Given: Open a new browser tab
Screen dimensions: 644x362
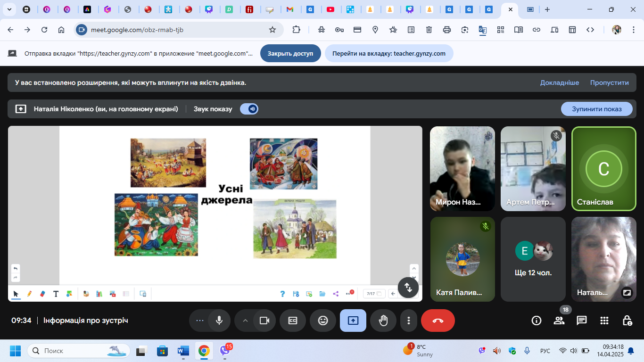Looking at the screenshot, I should pos(547,9).
